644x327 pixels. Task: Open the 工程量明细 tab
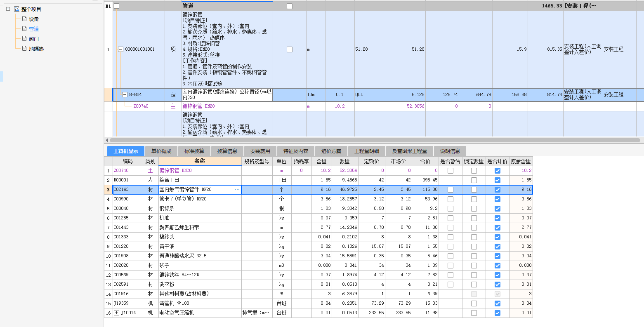coord(367,151)
